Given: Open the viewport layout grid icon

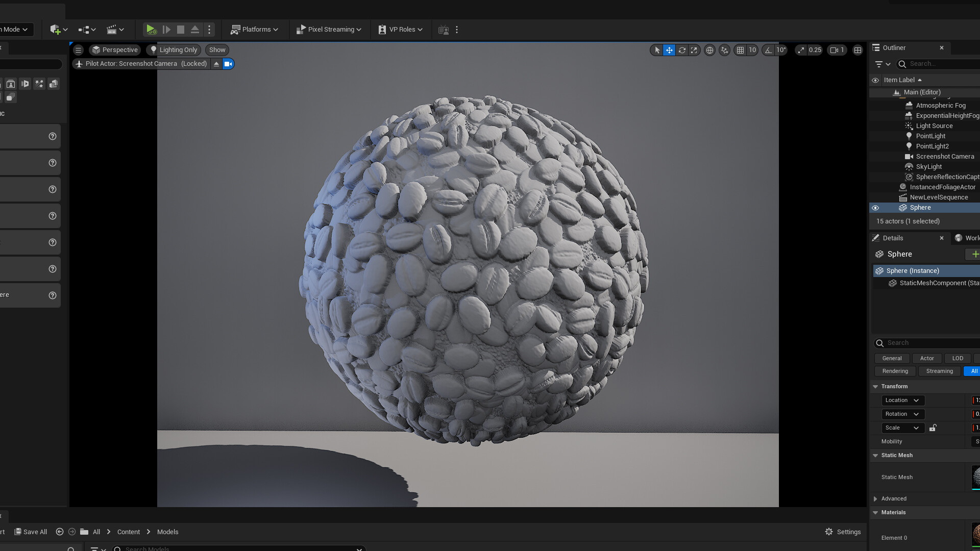Looking at the screenshot, I should (857, 50).
